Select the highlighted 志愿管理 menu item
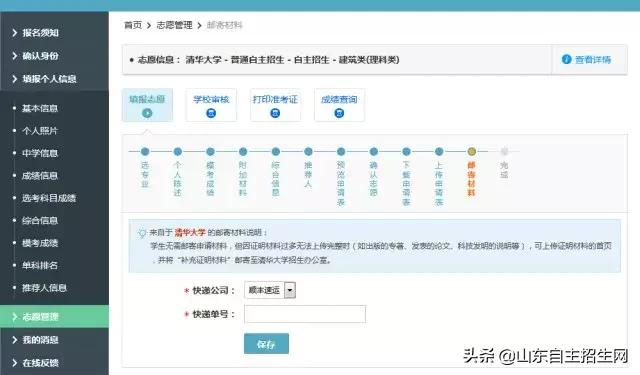Viewport: 640px width, 375px height. [x=54, y=316]
